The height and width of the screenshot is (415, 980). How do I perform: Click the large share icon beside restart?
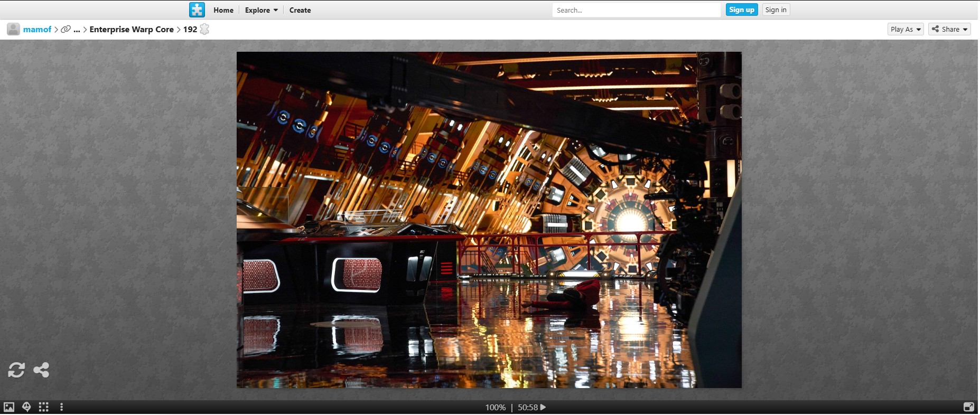pyautogui.click(x=41, y=370)
